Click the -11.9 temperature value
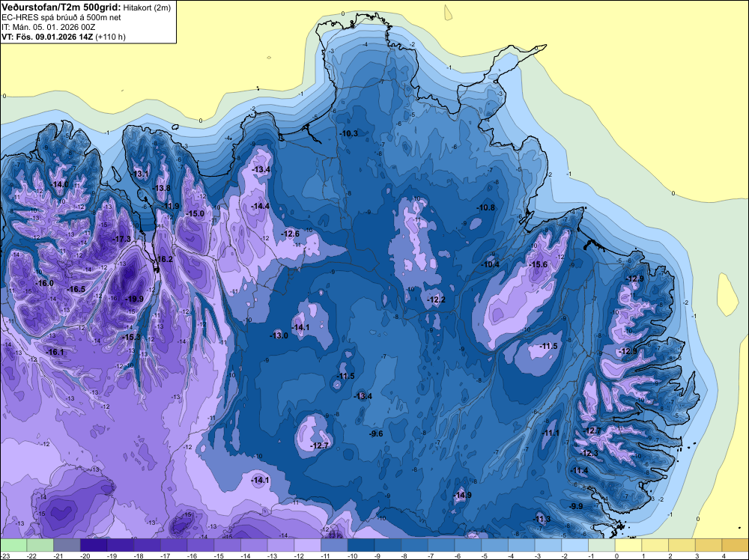749x560 pixels. coord(171,206)
